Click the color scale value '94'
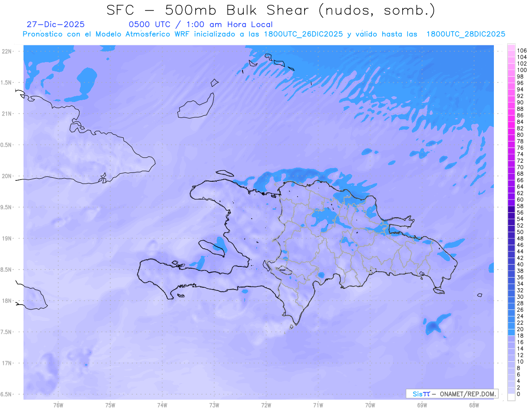 [x=520, y=90]
